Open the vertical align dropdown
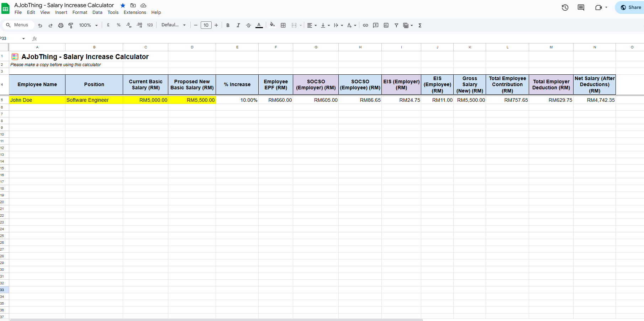Screen dimensions: 644x321 tap(325, 25)
